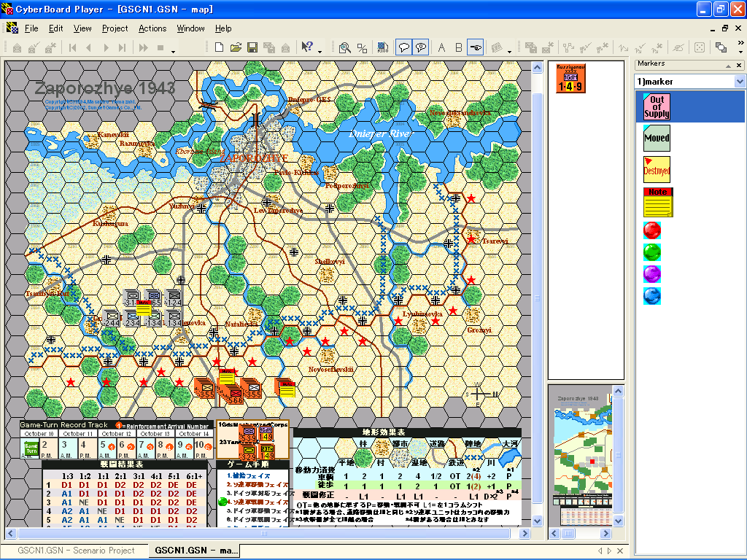Click the 1GdM 1-4-9 unit in corps box
Image resolution: width=747 pixels, height=560 pixels.
coord(266,434)
